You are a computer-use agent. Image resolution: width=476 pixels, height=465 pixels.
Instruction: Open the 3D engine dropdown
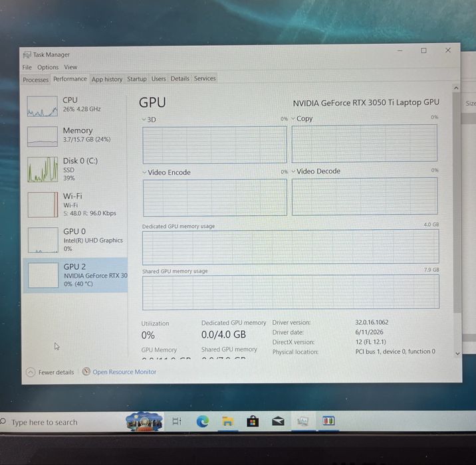coord(149,120)
